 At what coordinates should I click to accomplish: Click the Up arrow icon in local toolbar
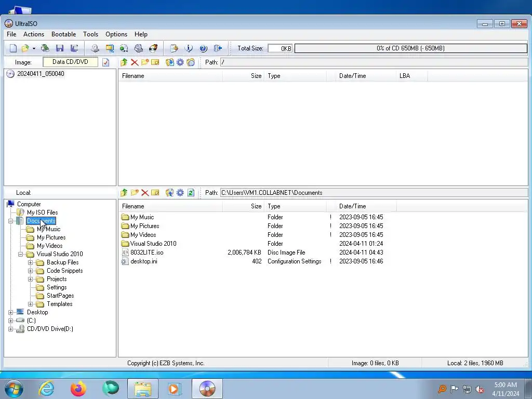click(x=124, y=193)
